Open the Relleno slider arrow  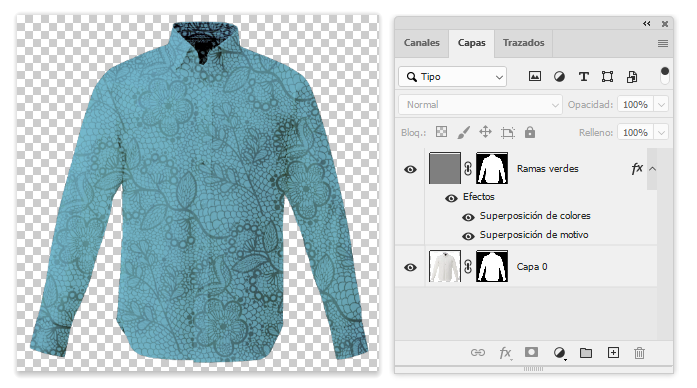(661, 132)
